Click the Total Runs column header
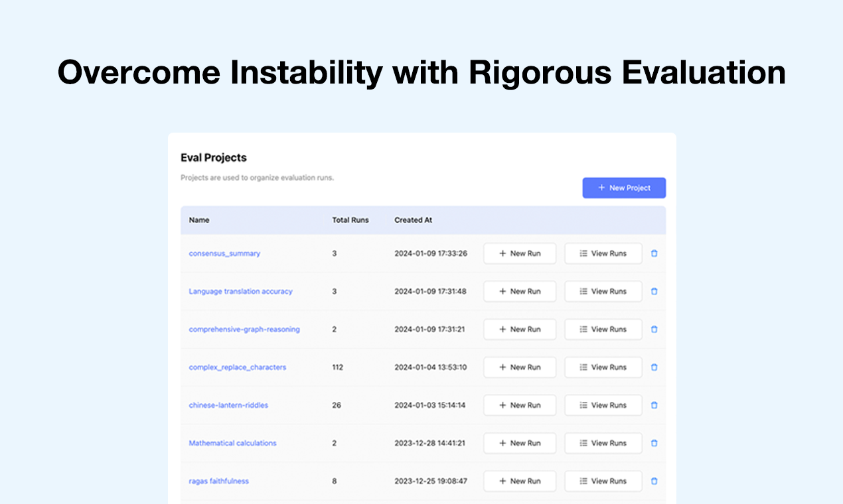The width and height of the screenshot is (843, 504). (350, 220)
